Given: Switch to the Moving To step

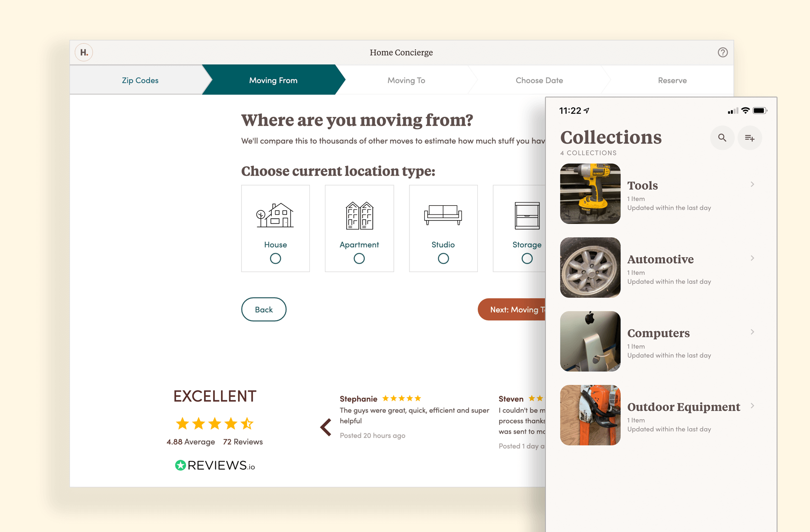Looking at the screenshot, I should click(406, 80).
